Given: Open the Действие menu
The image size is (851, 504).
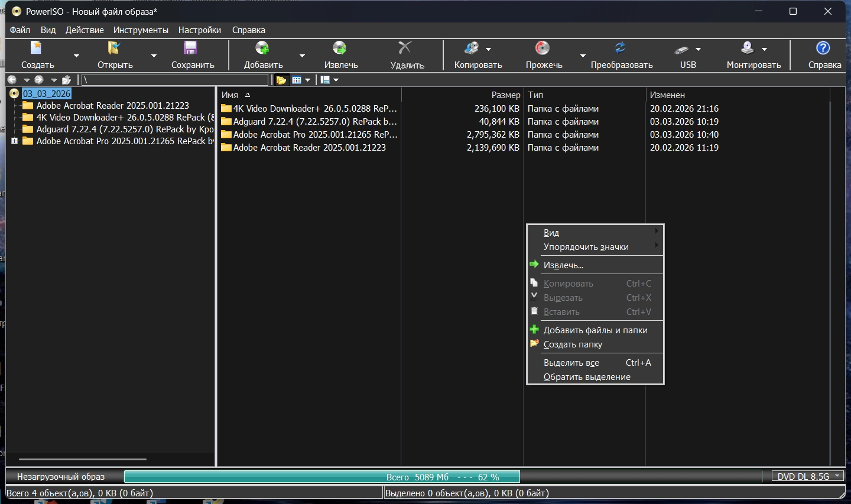Looking at the screenshot, I should coord(85,30).
